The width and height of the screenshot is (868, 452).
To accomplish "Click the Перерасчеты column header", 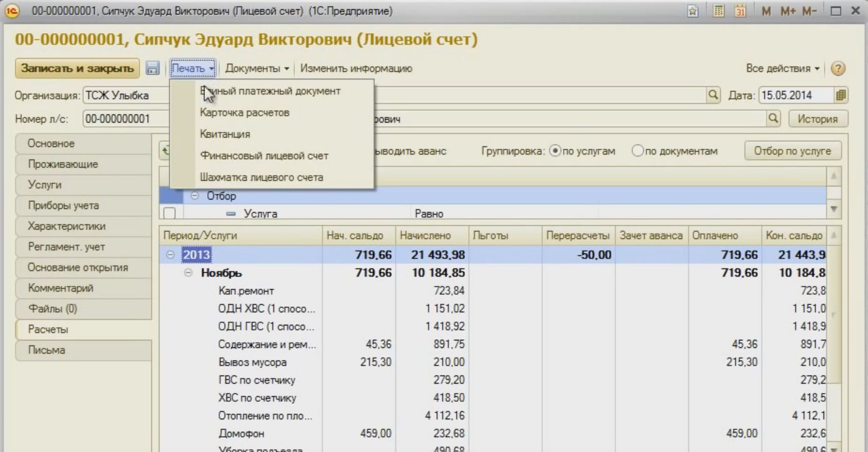I will [579, 237].
